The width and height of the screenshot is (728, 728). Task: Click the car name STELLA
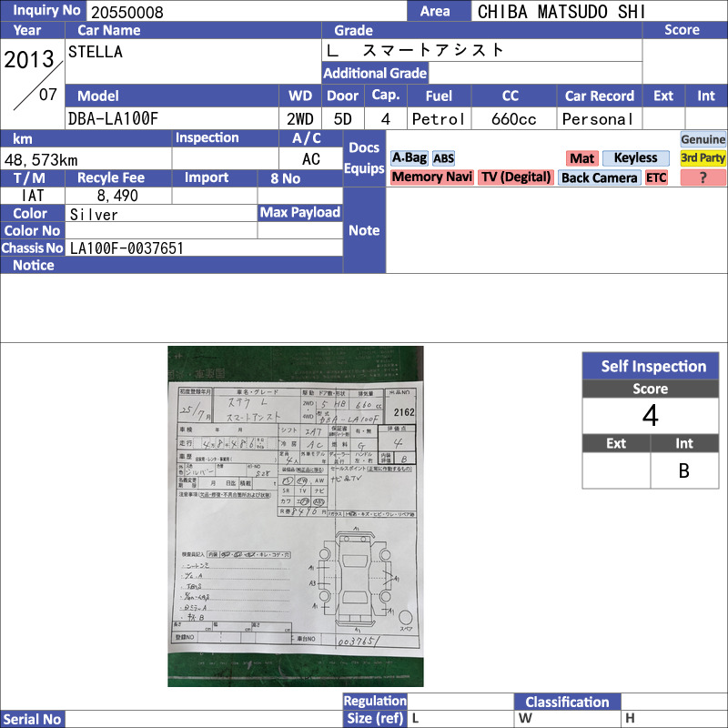coord(96,52)
